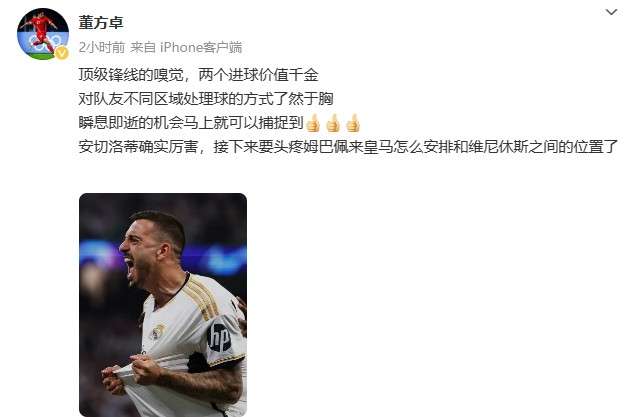634x417 pixels.
Task: Click the club crest on white jersey
Action: tap(158, 332)
